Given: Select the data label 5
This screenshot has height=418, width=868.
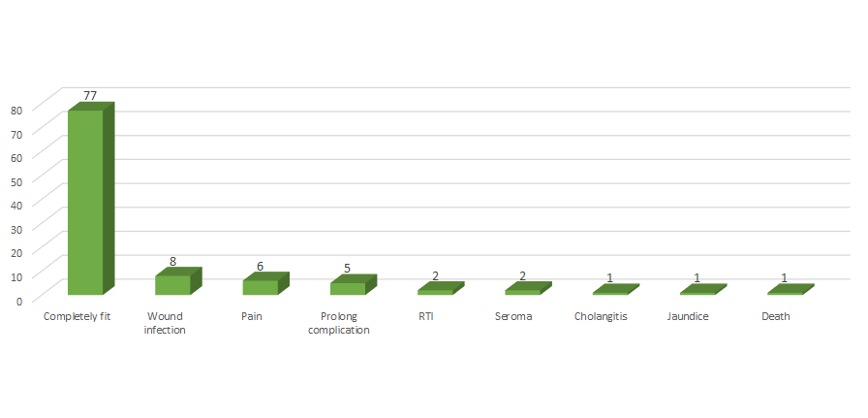Looking at the screenshot, I should tap(348, 269).
